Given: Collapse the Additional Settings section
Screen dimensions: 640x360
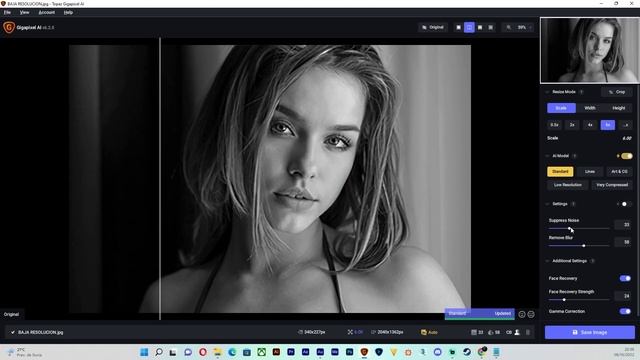Looking at the screenshot, I should coord(547,261).
